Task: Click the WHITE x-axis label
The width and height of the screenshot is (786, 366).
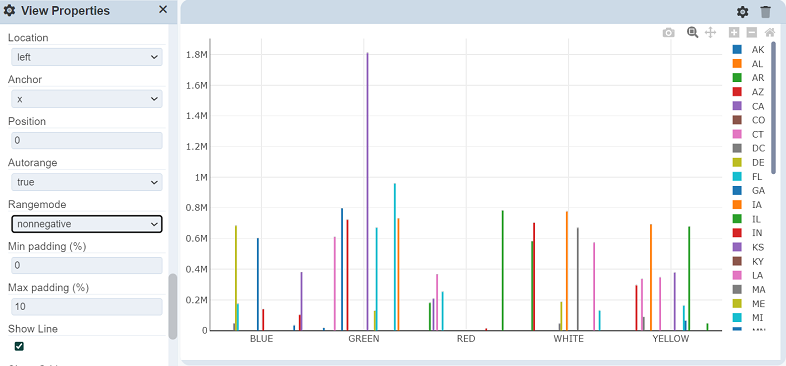Action: pyautogui.click(x=568, y=339)
